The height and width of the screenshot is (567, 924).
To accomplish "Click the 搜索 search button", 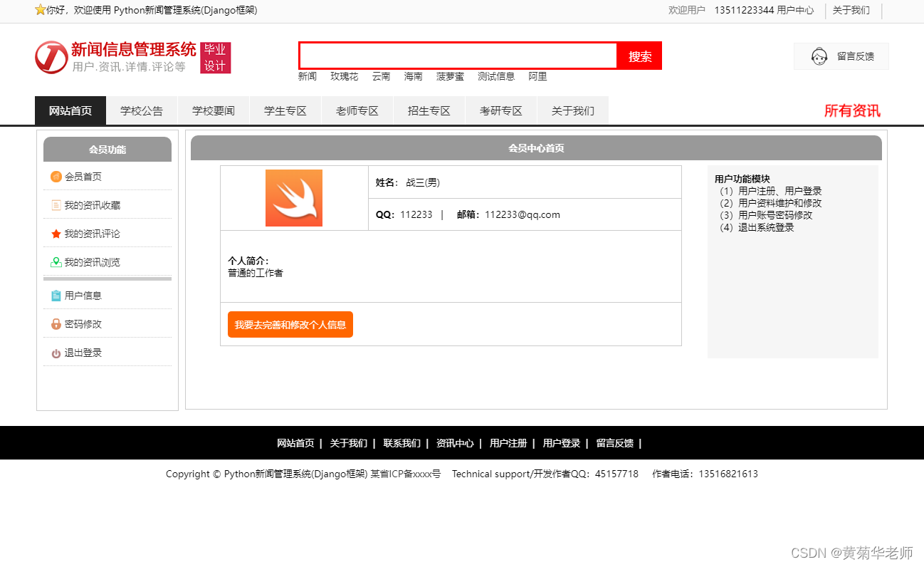I will 639,56.
